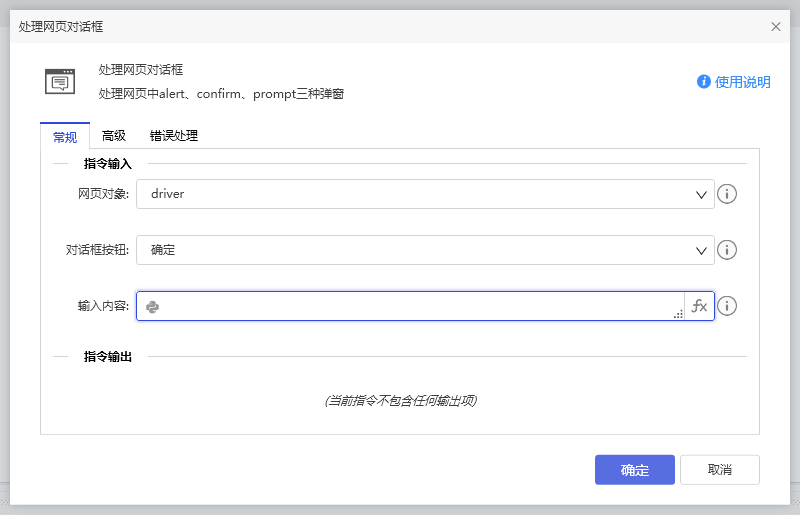Click the 处理网页对话框 command icon

pos(60,81)
